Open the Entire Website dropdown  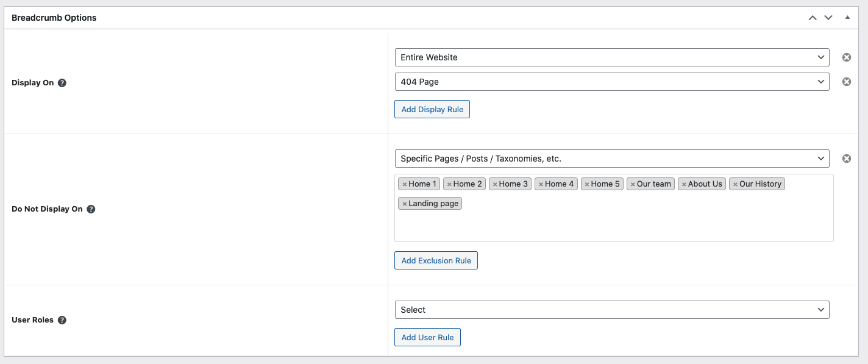click(611, 57)
